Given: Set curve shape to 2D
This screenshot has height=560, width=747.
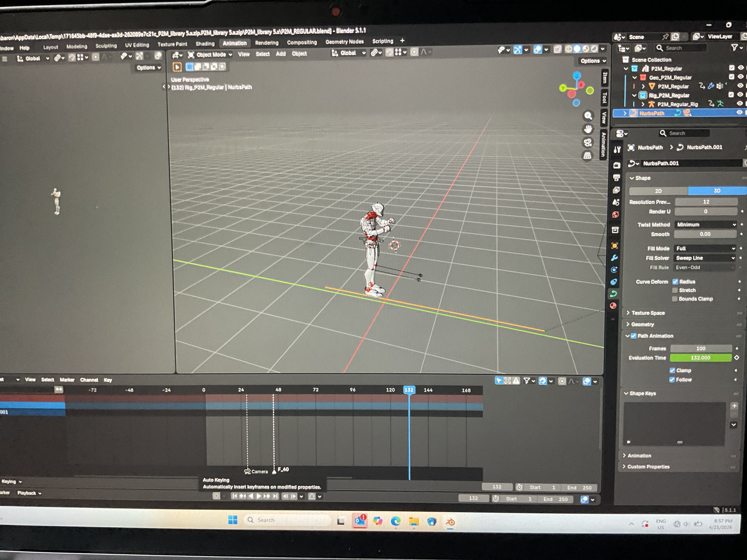Looking at the screenshot, I should point(658,191).
